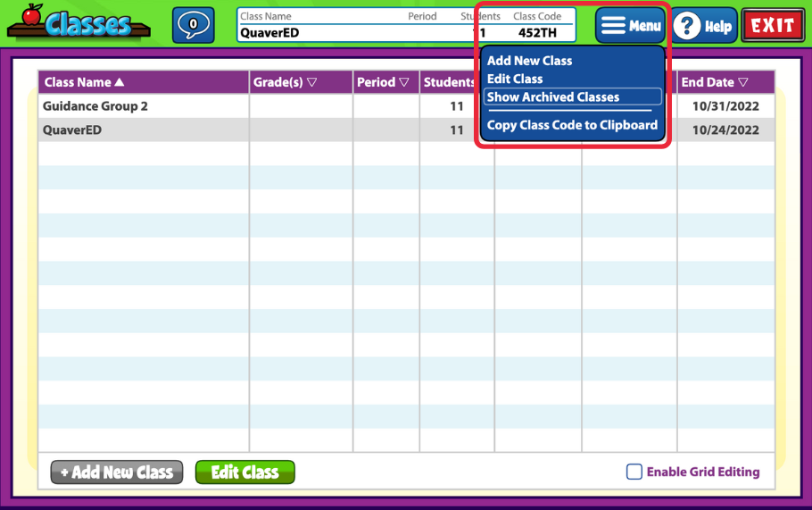
Task: Select Show Archived Classes menu item
Action: click(x=572, y=97)
